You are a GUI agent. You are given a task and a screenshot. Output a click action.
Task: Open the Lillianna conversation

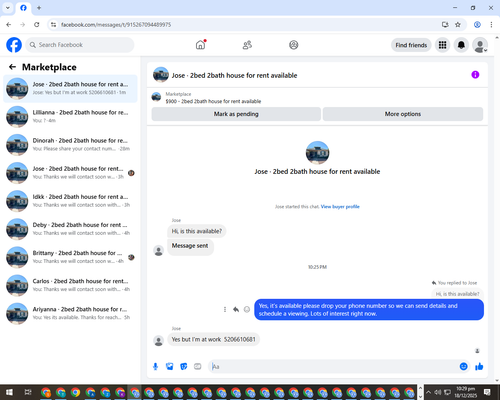tap(70, 117)
